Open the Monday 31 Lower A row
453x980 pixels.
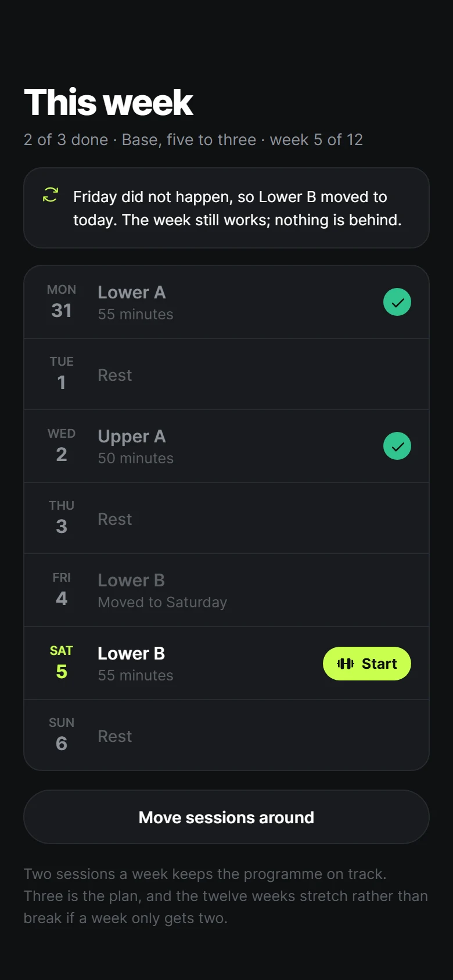pyautogui.click(x=227, y=302)
